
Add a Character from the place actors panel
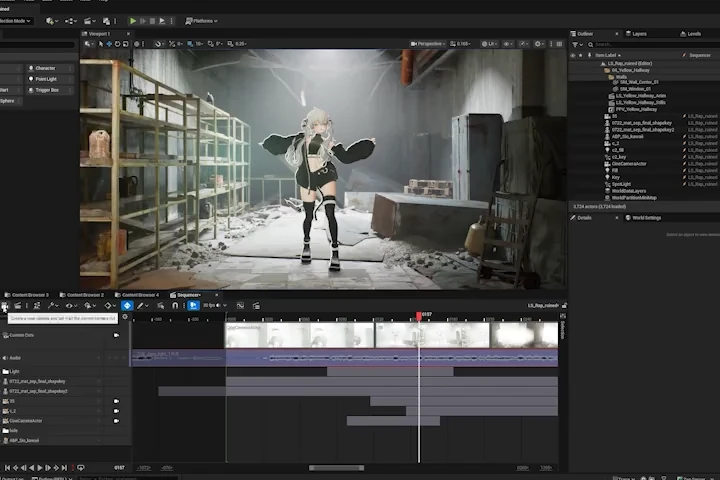49,68
